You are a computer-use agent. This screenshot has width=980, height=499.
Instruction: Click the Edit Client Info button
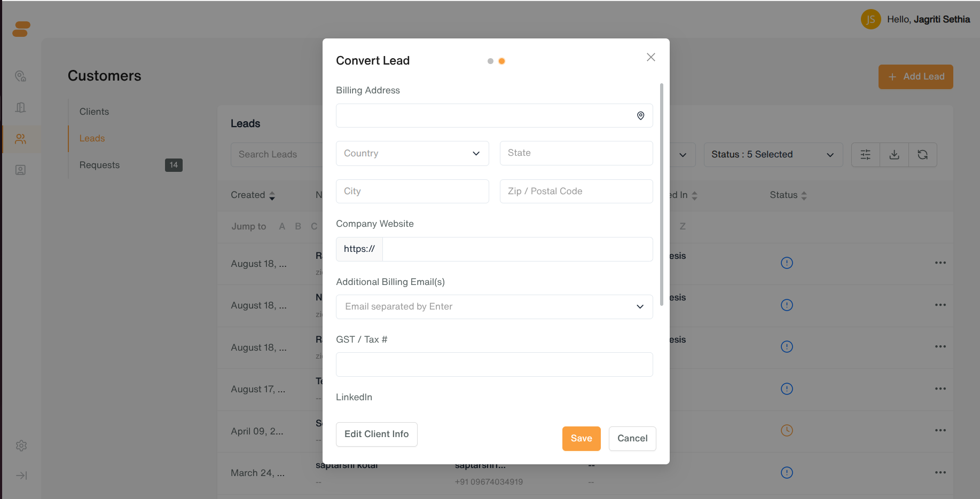[377, 434]
